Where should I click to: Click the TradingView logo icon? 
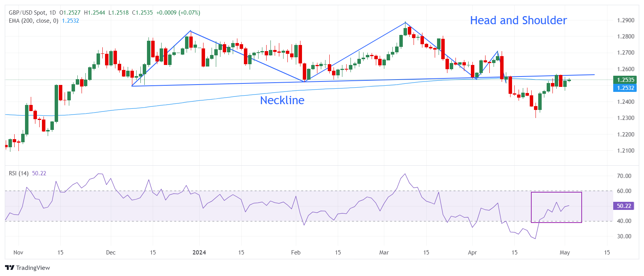[x=10, y=268]
